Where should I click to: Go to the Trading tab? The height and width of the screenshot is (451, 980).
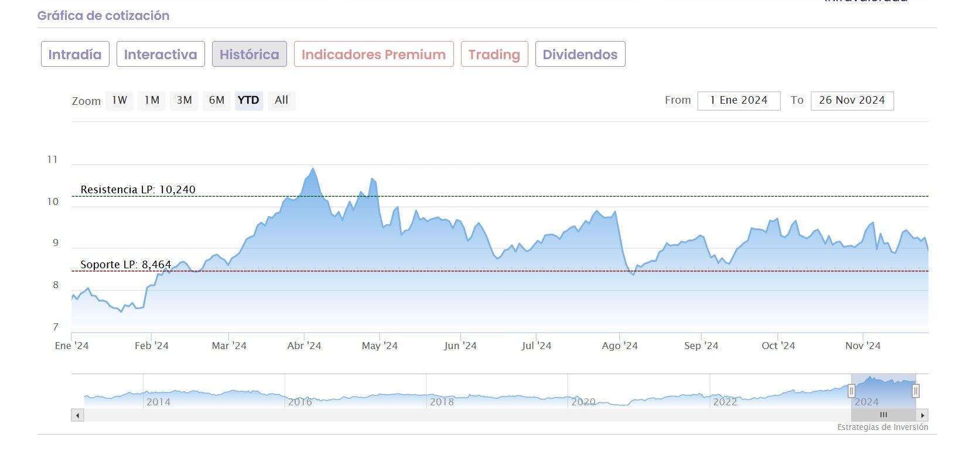494,54
